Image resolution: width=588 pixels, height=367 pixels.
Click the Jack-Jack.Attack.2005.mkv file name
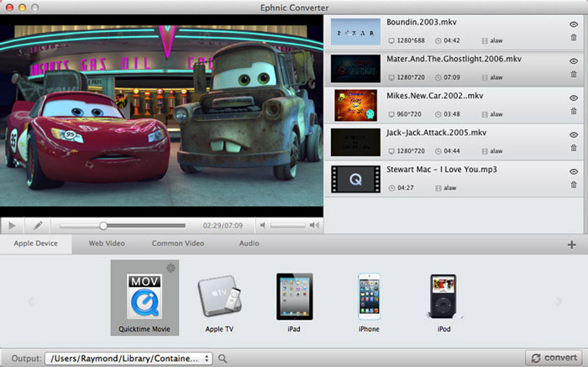click(437, 133)
